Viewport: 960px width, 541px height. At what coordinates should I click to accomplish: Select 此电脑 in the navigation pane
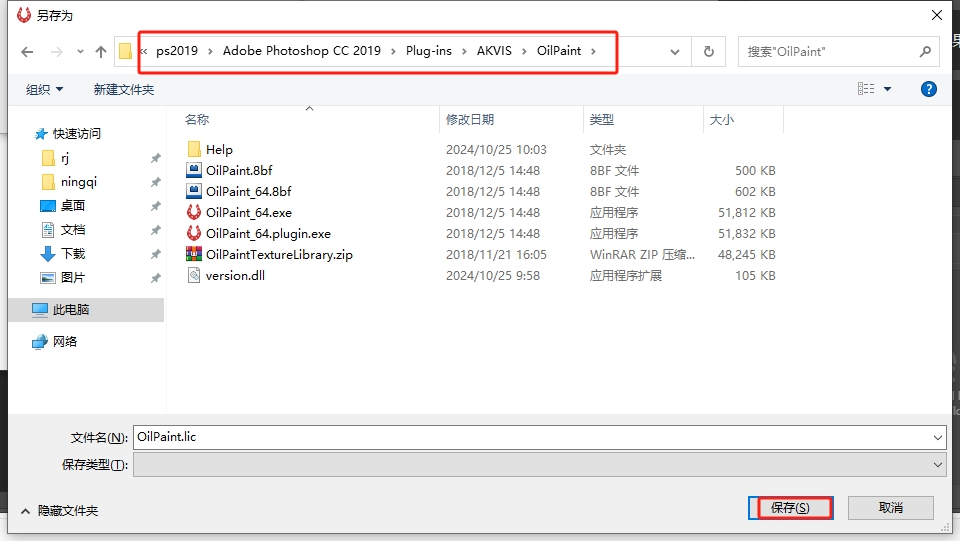[71, 310]
